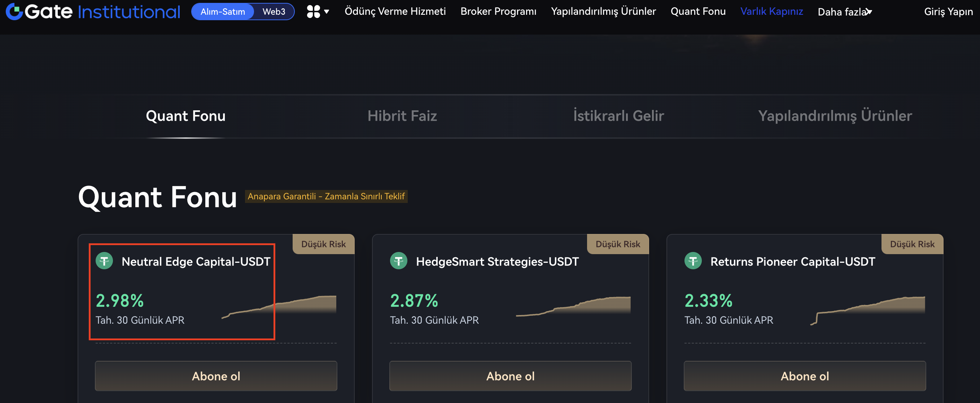Open the Yapılandırılmış Ürünler section tab
The height and width of the screenshot is (403, 980).
[835, 116]
